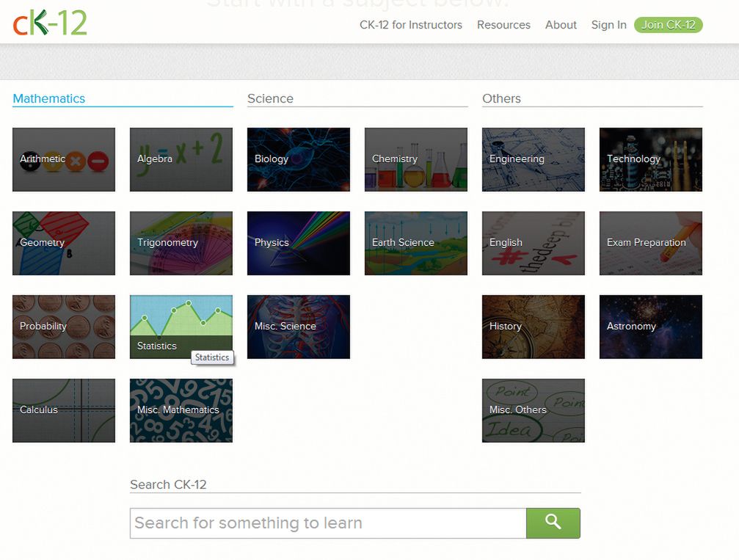Click the Join CK-12 button

coord(669,25)
